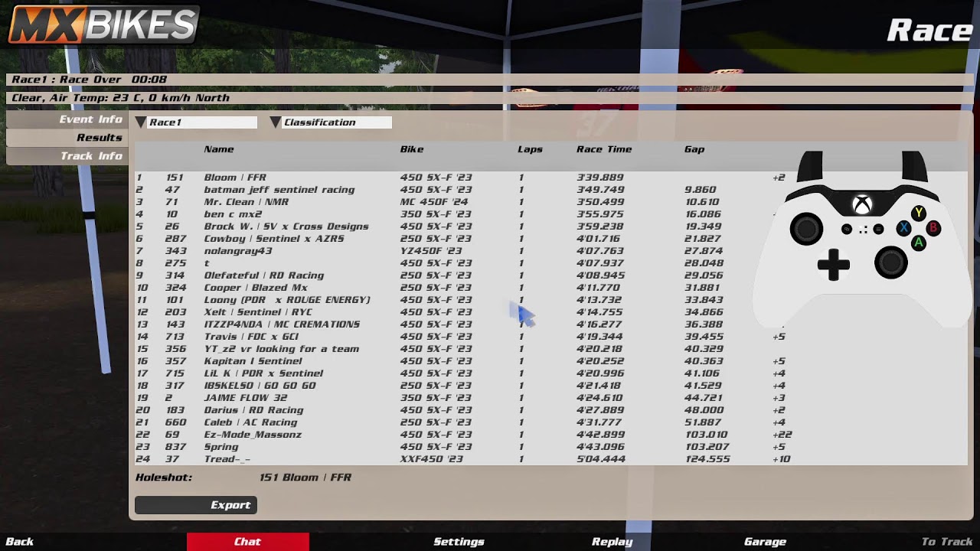Screen dimensions: 980x551
Task: Click the winning race time 3'39.889
Action: 601,178
